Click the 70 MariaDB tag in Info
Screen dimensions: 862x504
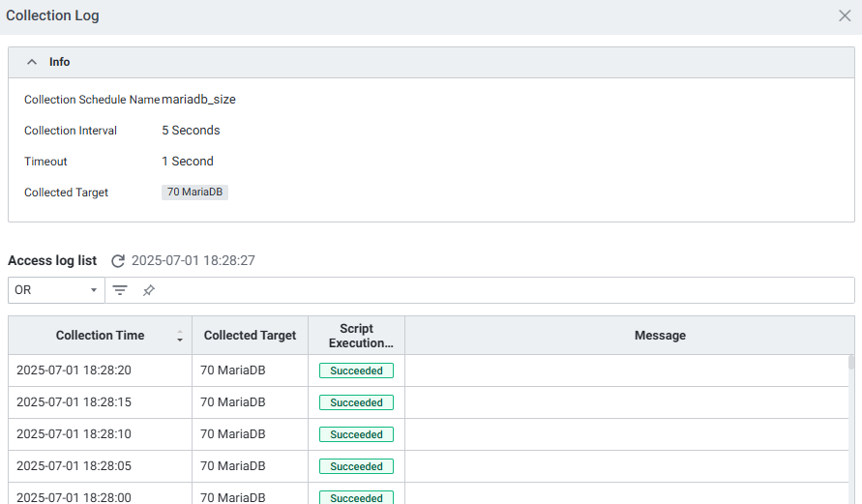(x=194, y=193)
